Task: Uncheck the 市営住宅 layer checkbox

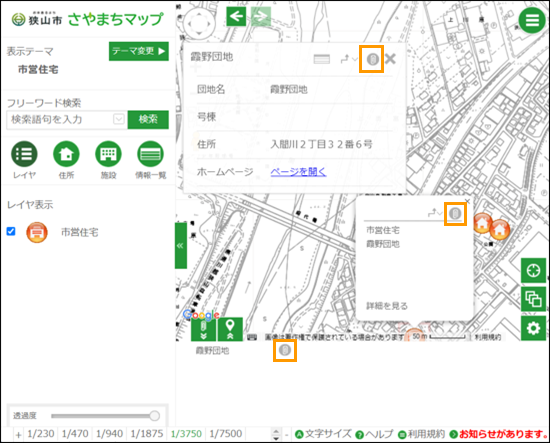Action: 11,231
